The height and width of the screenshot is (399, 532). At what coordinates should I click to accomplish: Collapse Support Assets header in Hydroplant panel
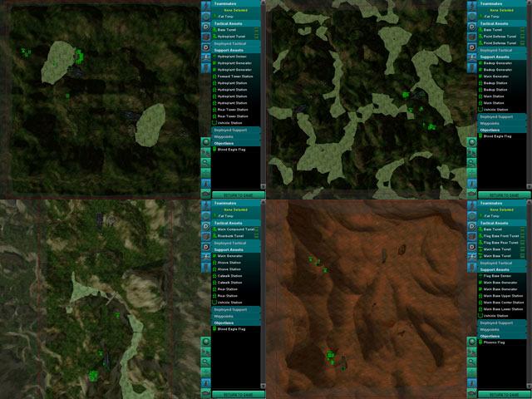coord(236,50)
